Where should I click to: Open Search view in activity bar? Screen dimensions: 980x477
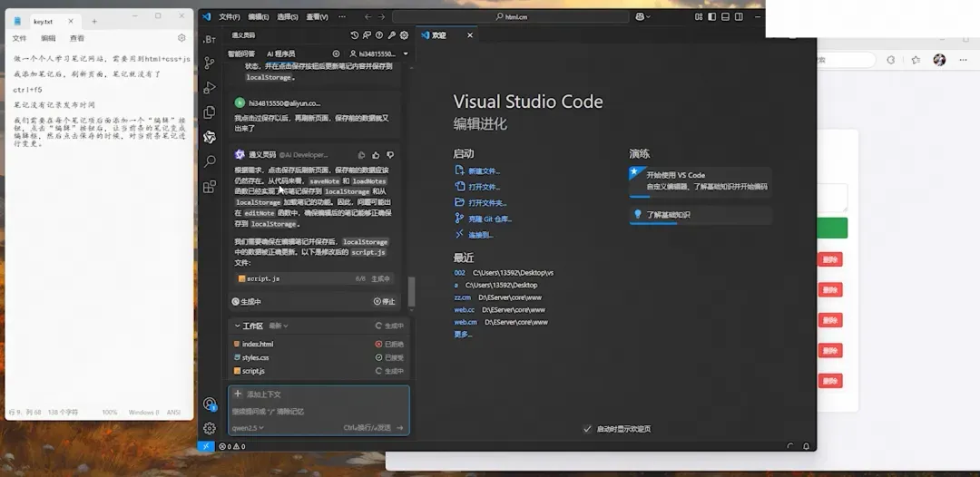(x=210, y=161)
